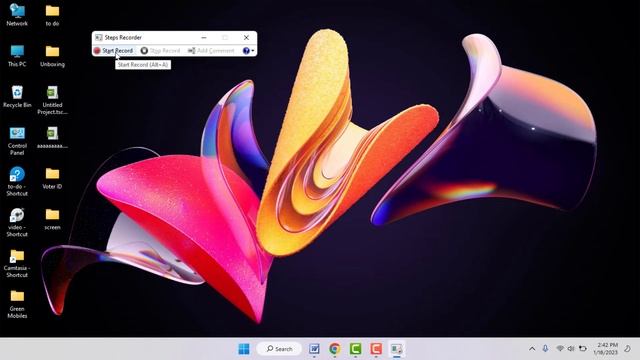Screen dimensions: 640x360
Task: Click Start Record in Steps Recorder
Action: pos(113,51)
